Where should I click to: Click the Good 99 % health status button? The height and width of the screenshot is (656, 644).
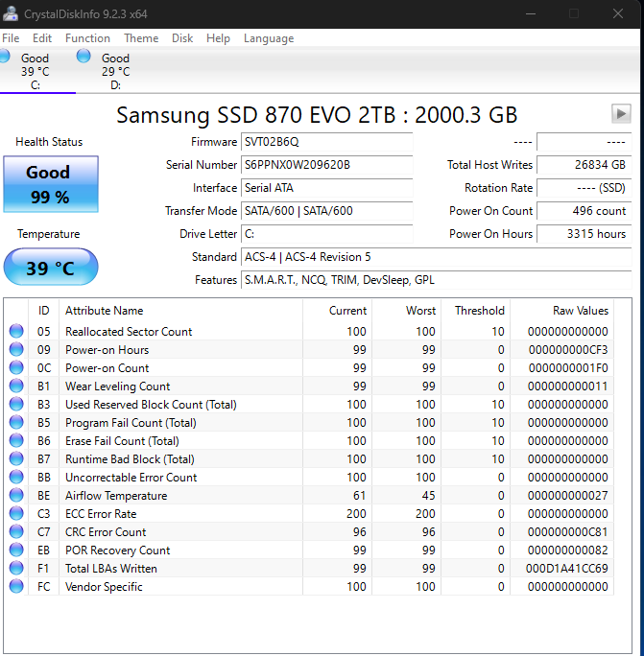51,184
